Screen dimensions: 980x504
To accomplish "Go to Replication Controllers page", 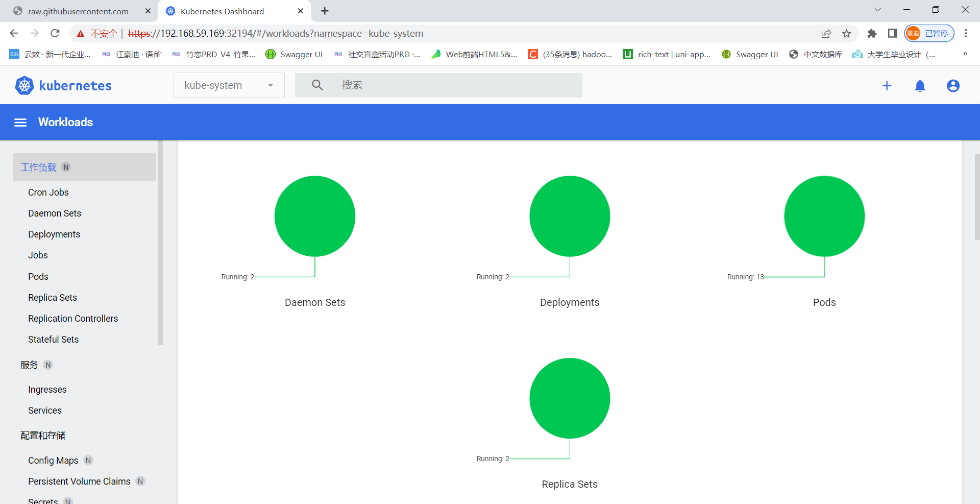I will (x=73, y=319).
